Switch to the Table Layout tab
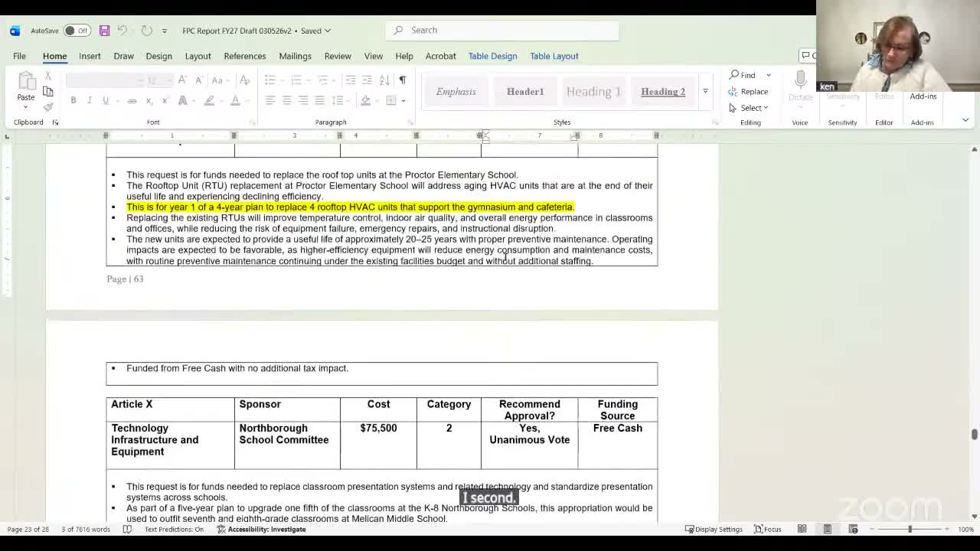The height and width of the screenshot is (551, 980). 554,56
